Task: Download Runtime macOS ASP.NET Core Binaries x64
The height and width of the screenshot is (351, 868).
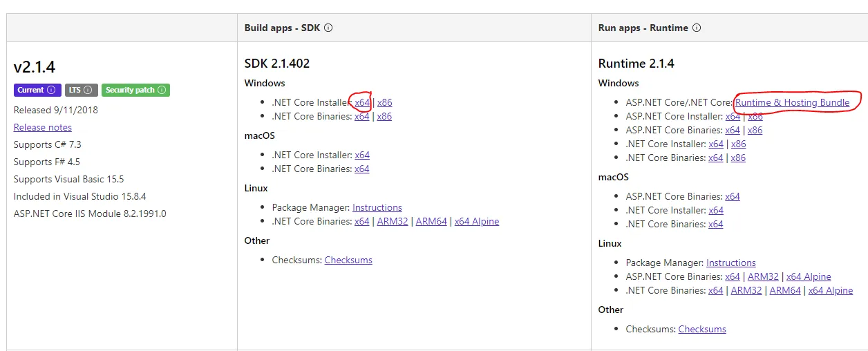Action: [x=733, y=196]
